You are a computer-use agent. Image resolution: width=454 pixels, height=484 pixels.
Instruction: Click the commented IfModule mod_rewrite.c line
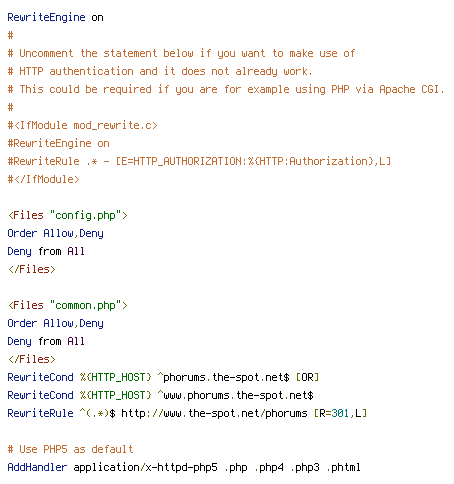82,125
